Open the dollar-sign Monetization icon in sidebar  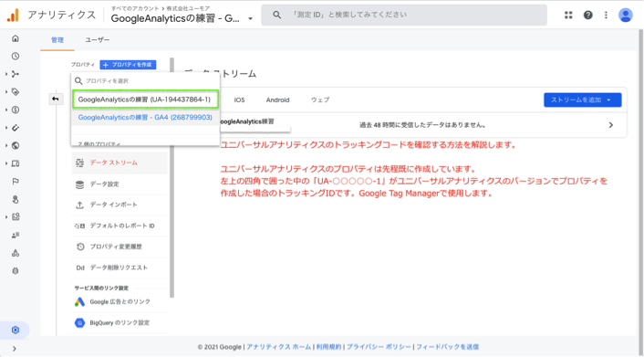click(16, 110)
